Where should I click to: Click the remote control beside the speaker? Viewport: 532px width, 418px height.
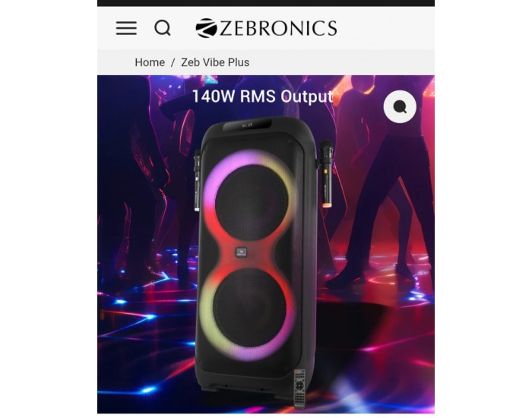(x=299, y=388)
